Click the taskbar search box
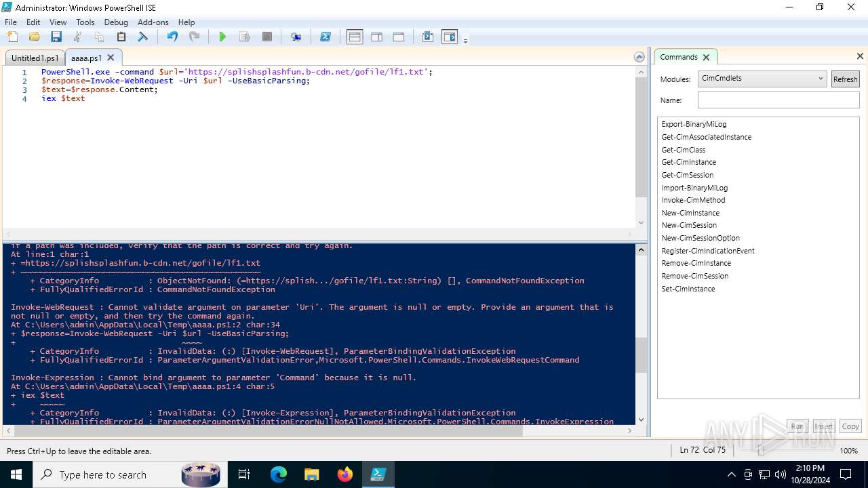 pyautogui.click(x=130, y=474)
